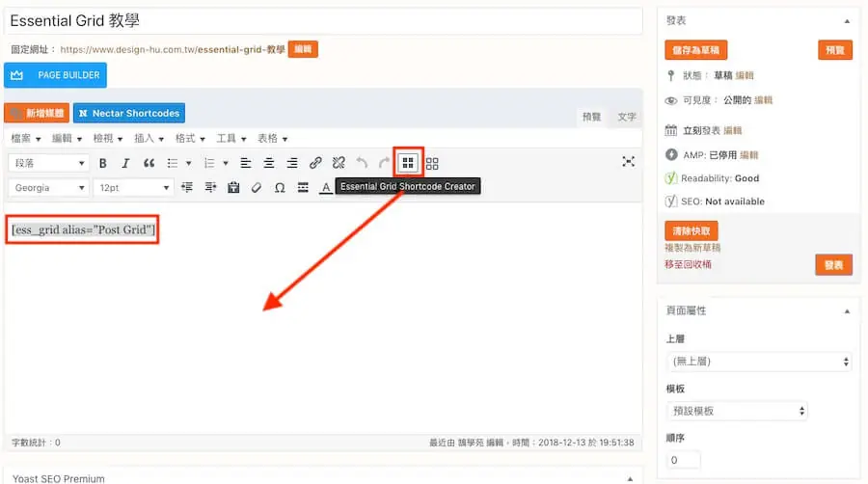Edit the AMP 已停用 setting
The image size is (868, 484).
pyautogui.click(x=748, y=155)
